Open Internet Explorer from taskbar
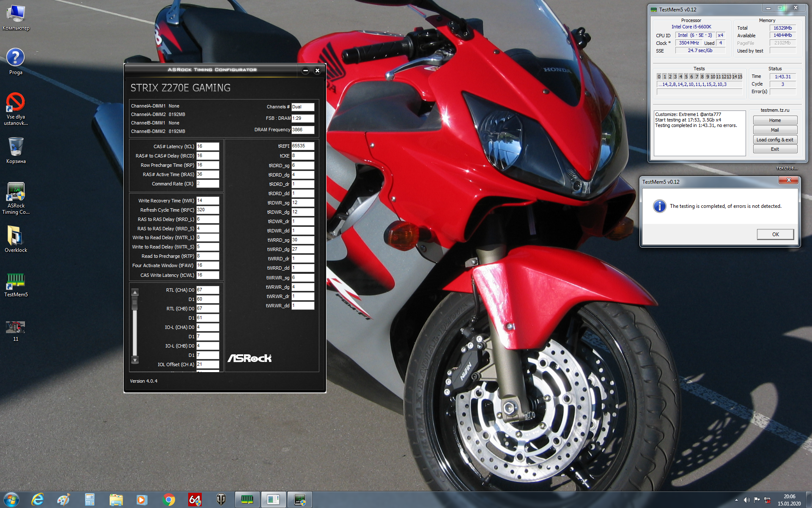Viewport: 812px width, 508px height. (38, 500)
